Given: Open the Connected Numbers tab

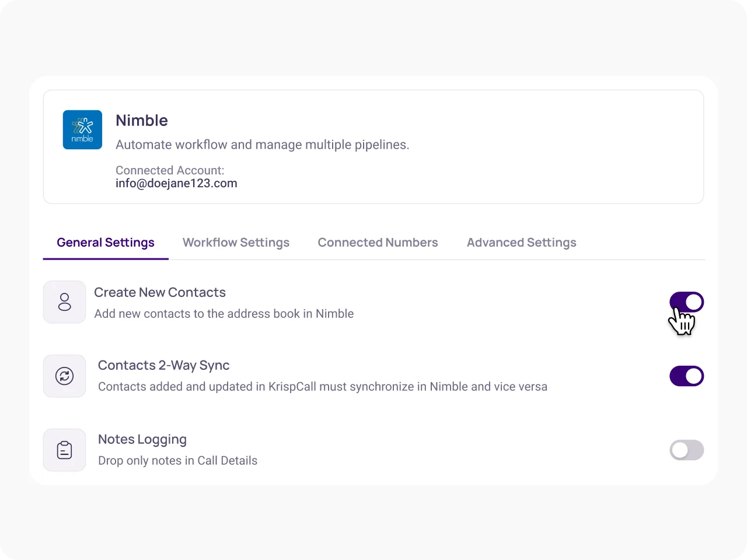Looking at the screenshot, I should click(x=378, y=243).
